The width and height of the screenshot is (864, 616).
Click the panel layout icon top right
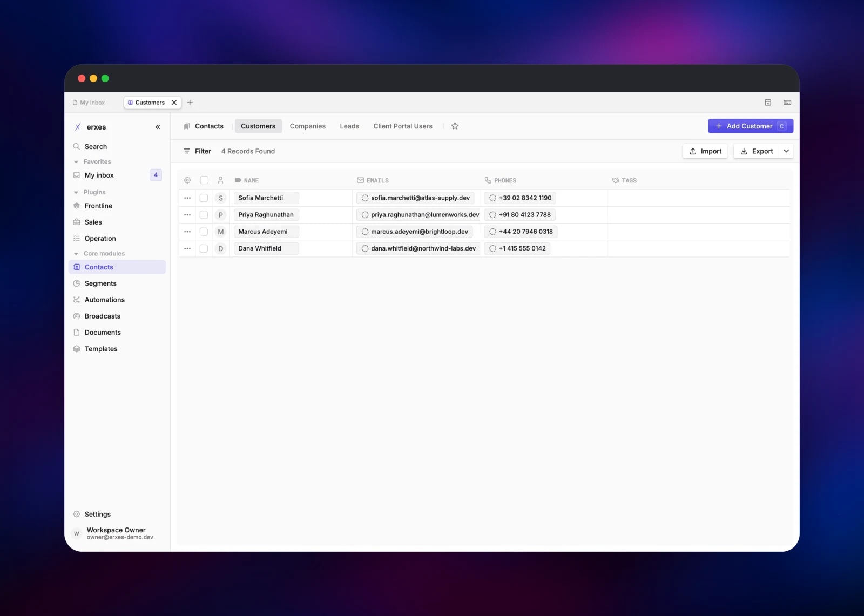pyautogui.click(x=768, y=103)
